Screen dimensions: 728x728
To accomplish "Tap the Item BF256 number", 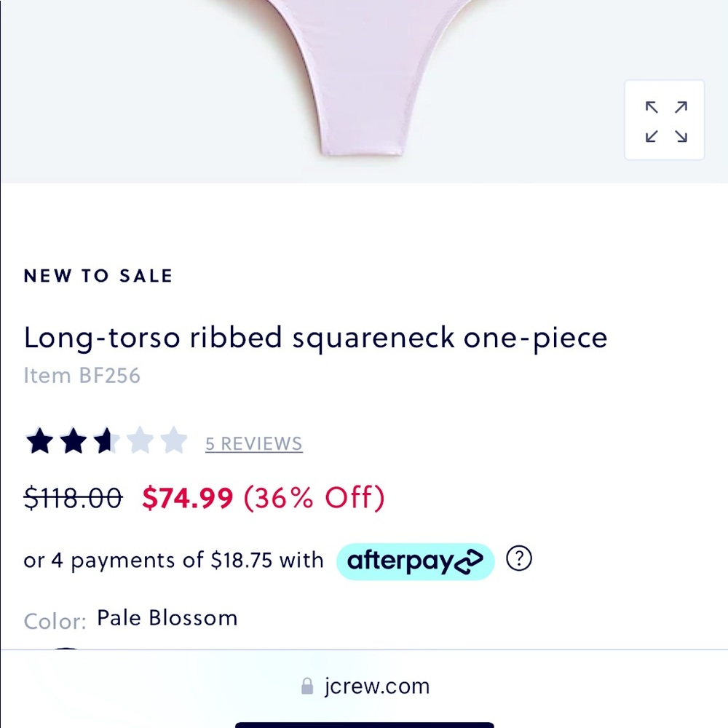I will click(82, 376).
